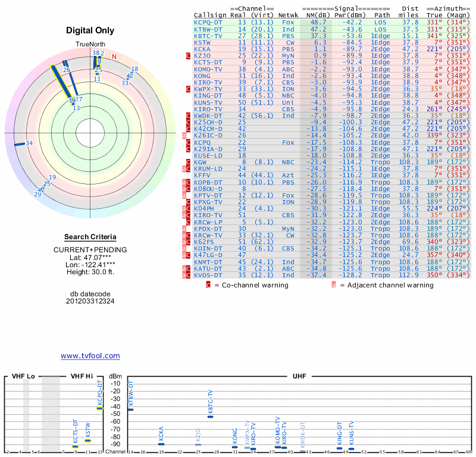Click adjacent channel warning icon beside K26IC-D

pos(184,136)
